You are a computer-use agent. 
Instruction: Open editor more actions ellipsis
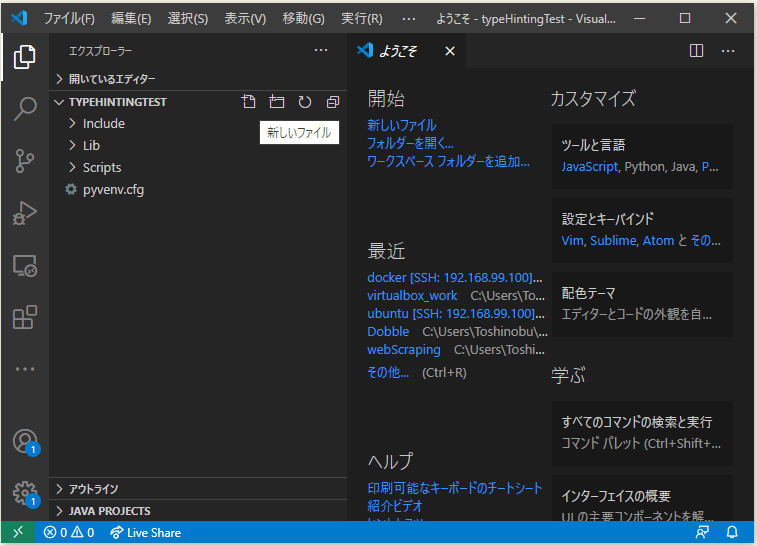728,51
